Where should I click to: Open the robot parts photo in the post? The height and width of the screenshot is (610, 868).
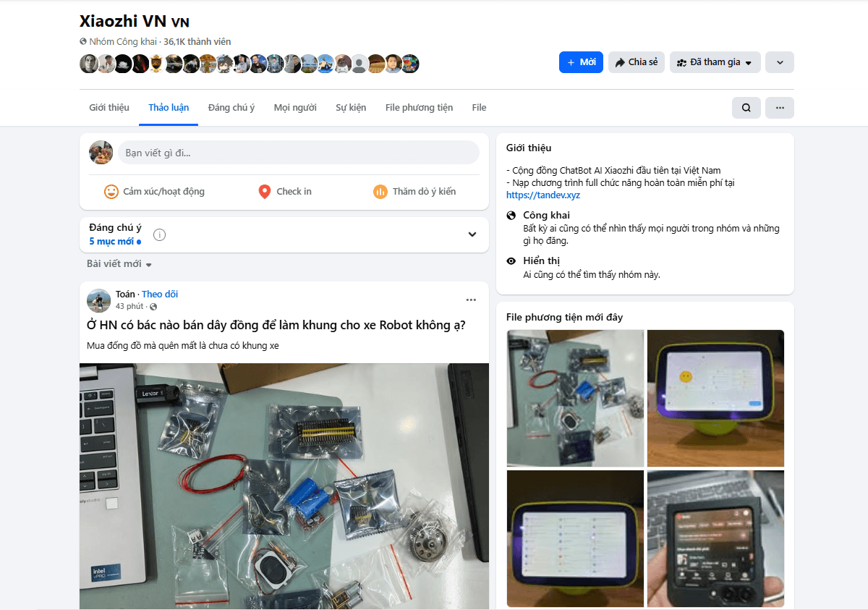[284, 486]
